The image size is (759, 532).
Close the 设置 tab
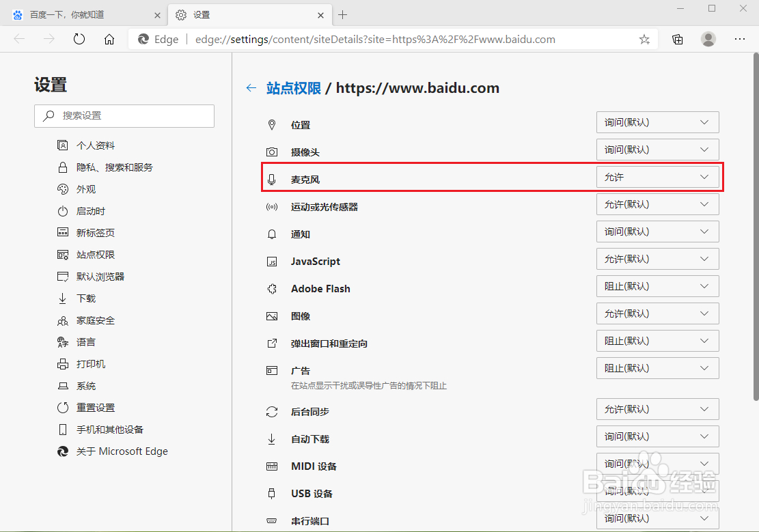[x=320, y=16]
